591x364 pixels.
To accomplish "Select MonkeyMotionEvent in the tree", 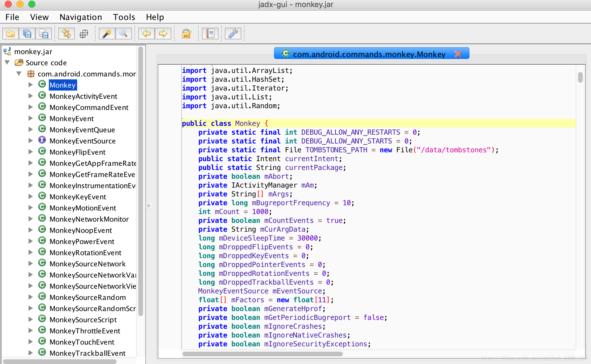I will [x=83, y=208].
